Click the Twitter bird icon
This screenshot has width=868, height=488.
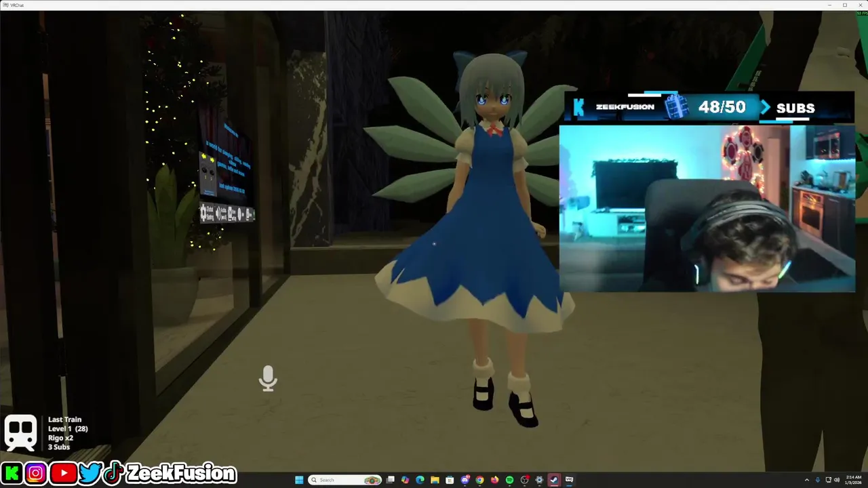pos(90,472)
